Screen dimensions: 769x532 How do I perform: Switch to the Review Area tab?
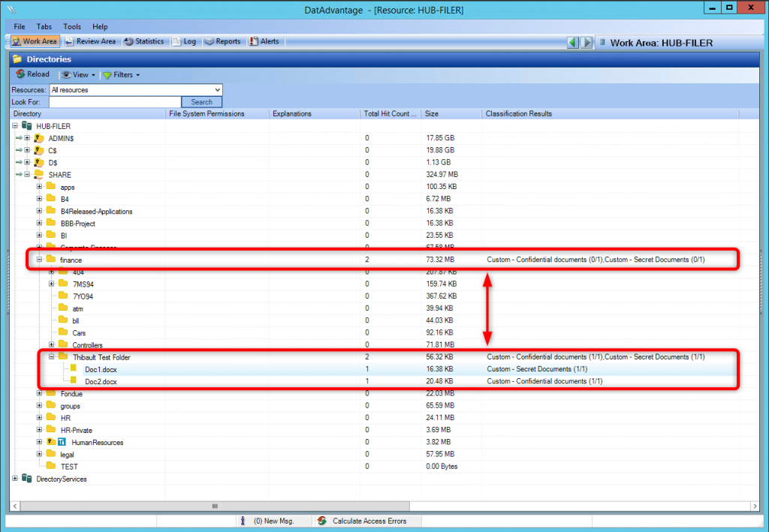pos(91,41)
